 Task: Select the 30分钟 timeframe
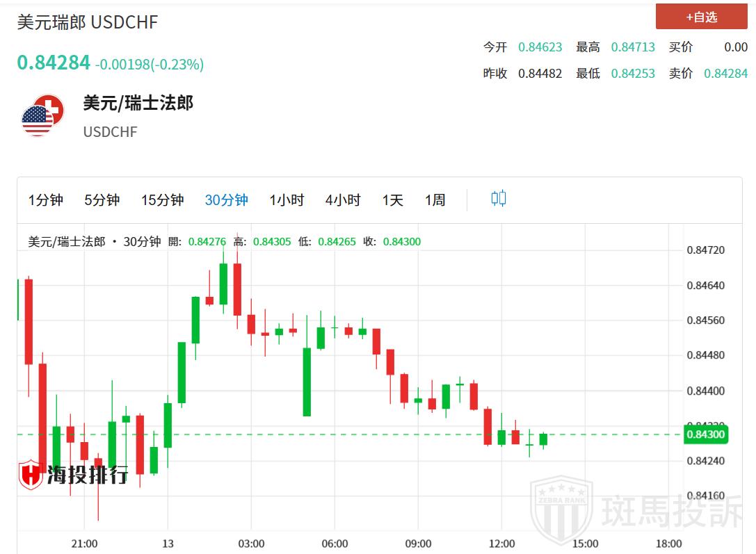point(226,200)
